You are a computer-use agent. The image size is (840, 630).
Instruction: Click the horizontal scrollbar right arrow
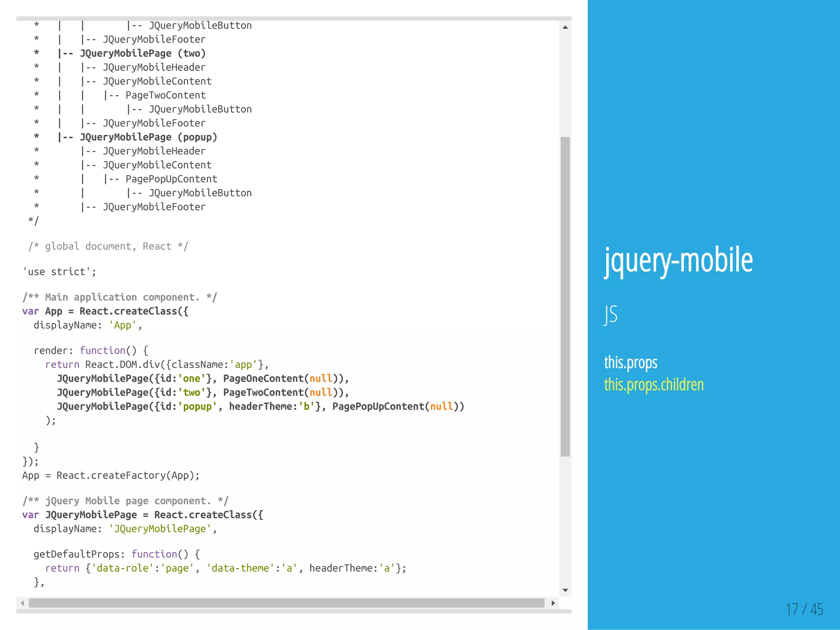coord(553,603)
